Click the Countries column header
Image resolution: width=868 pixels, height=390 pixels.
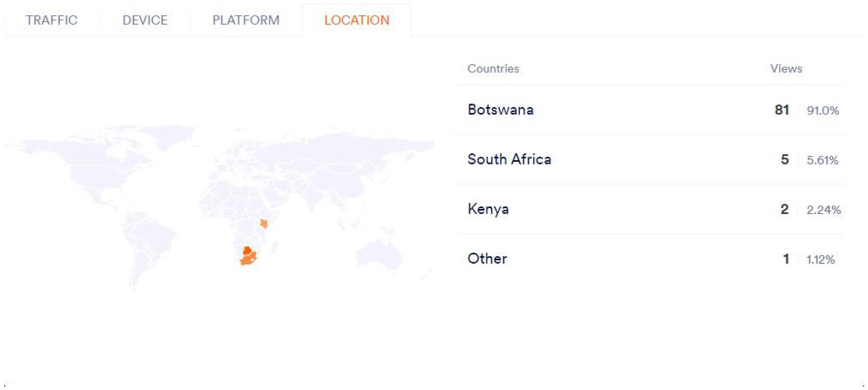pos(493,69)
